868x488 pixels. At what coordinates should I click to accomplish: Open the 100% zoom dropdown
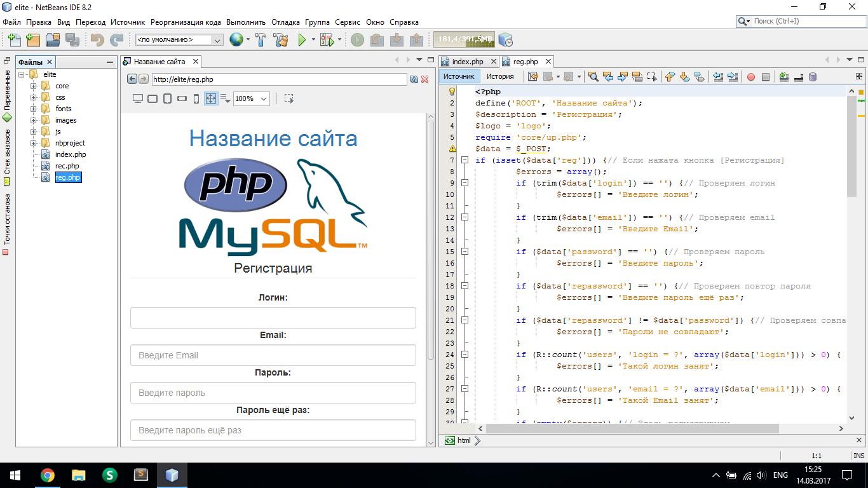click(252, 98)
